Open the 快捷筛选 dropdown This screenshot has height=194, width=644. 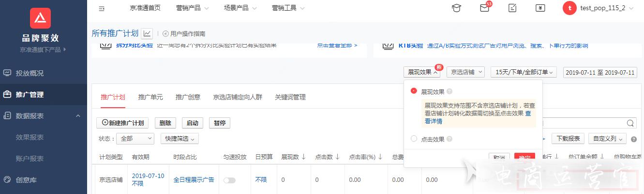180,139
